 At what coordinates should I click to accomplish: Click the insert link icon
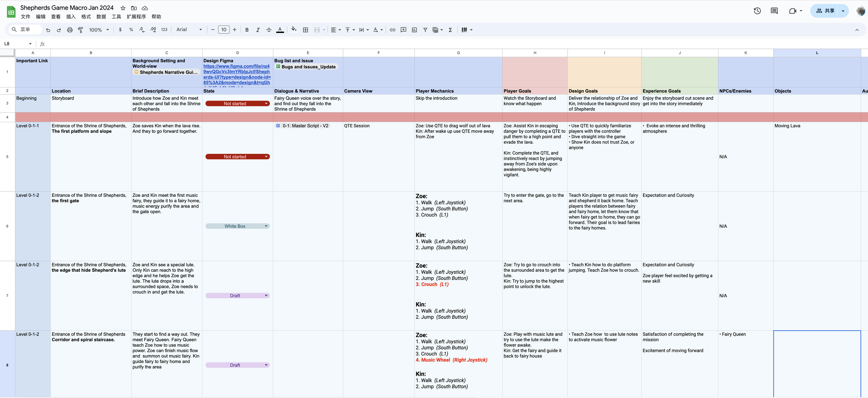[x=392, y=30]
